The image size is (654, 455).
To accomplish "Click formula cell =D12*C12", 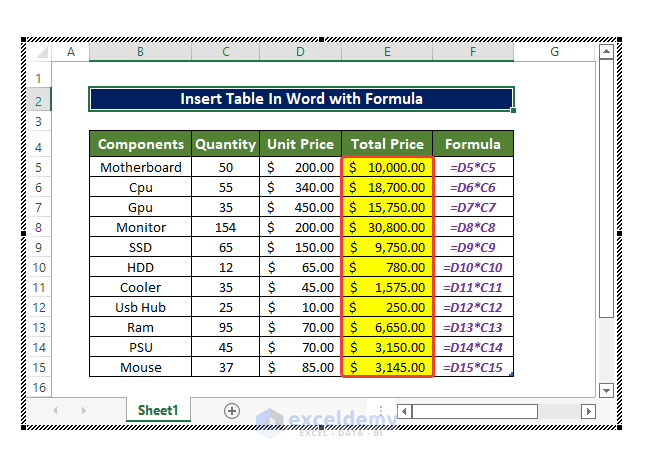I will (473, 307).
